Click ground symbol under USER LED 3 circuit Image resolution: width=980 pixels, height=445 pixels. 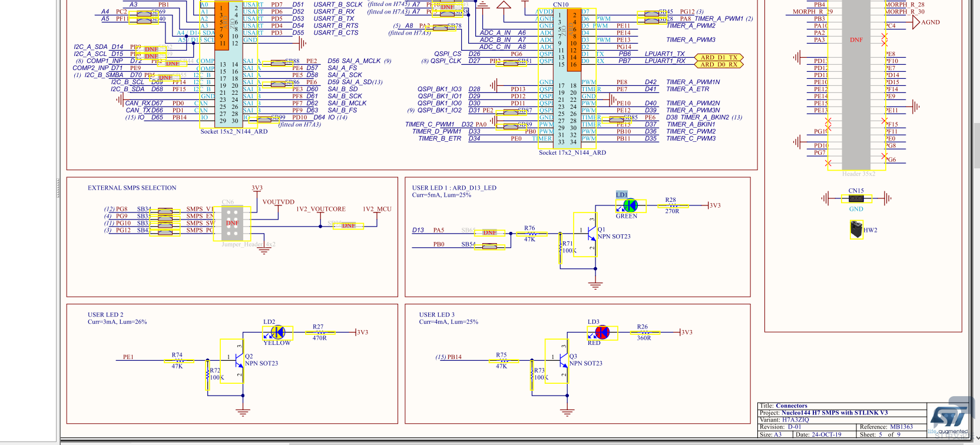click(567, 413)
